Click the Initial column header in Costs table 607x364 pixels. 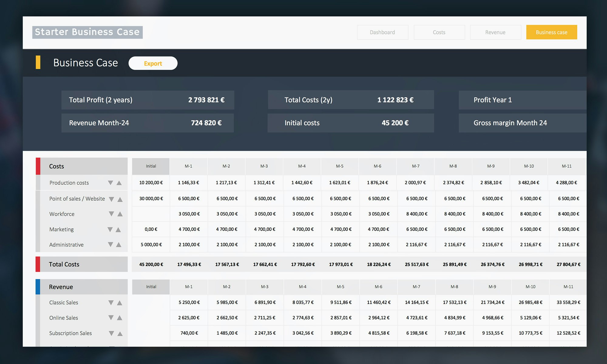[x=151, y=166]
